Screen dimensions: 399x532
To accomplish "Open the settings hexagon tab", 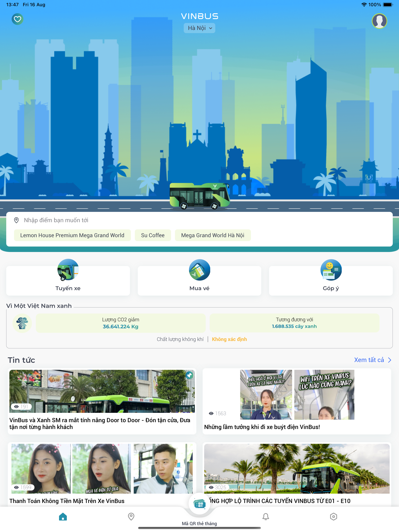I will point(333,516).
